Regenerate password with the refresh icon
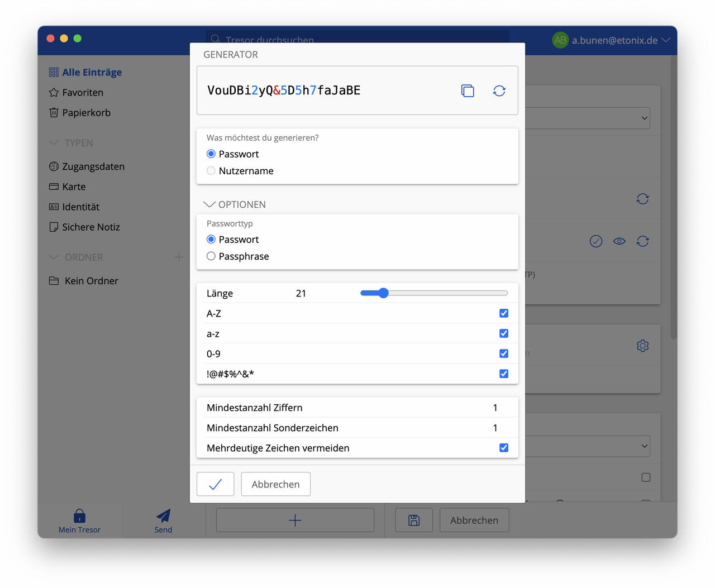715x588 pixels. point(499,90)
